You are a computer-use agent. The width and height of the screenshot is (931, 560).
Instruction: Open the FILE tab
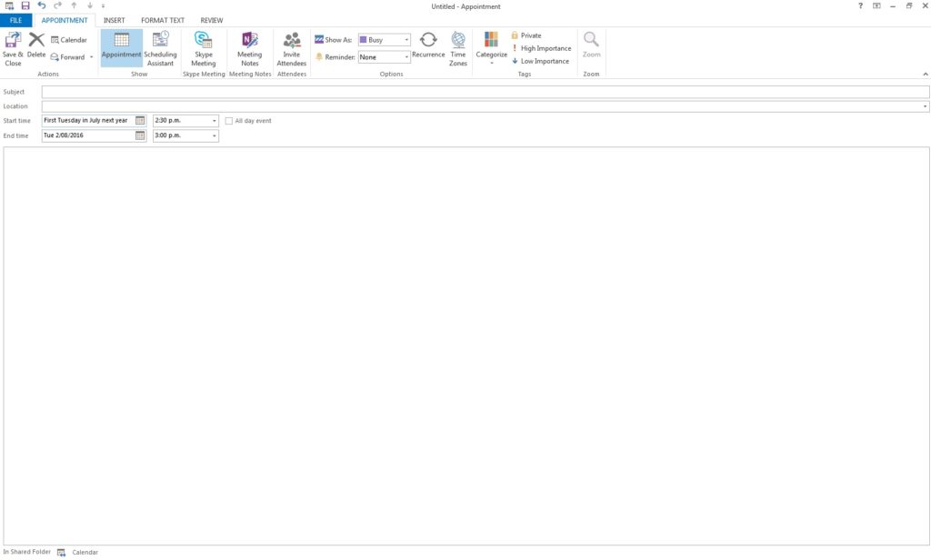[16, 20]
